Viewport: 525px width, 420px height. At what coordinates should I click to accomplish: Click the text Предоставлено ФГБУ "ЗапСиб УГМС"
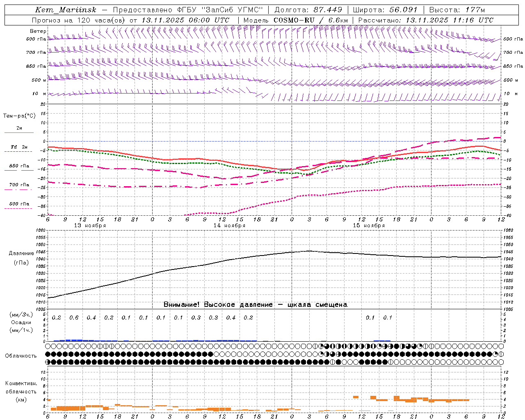point(187,10)
